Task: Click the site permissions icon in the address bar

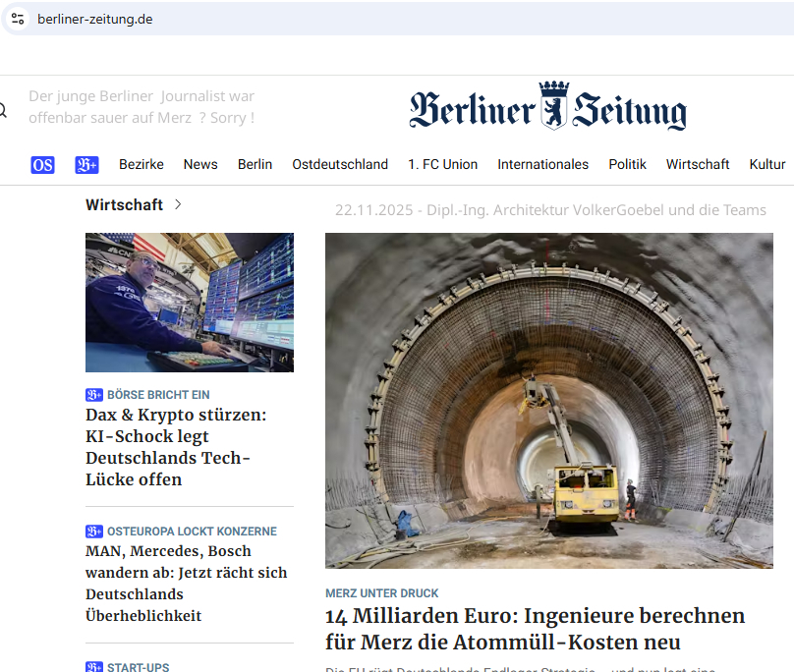Action: click(17, 18)
